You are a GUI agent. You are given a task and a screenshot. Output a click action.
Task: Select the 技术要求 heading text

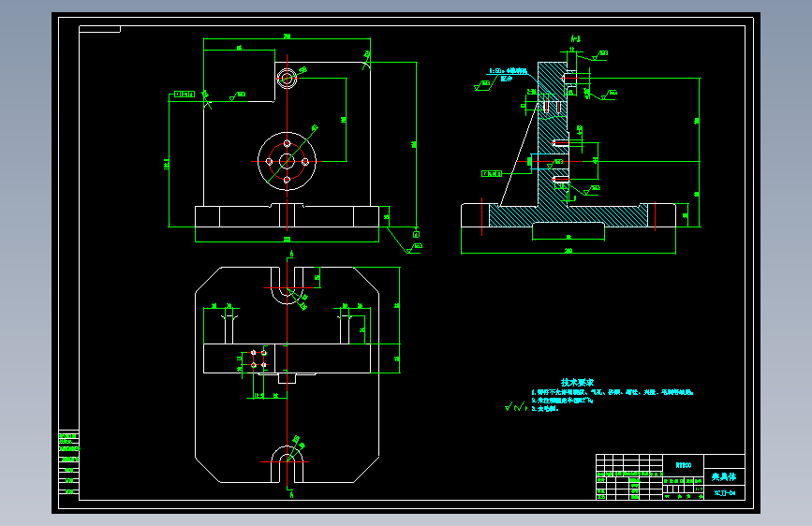point(577,383)
